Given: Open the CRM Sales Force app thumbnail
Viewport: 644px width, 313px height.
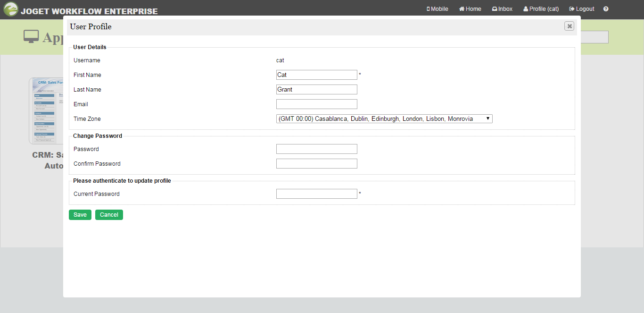Looking at the screenshot, I should tap(46, 111).
